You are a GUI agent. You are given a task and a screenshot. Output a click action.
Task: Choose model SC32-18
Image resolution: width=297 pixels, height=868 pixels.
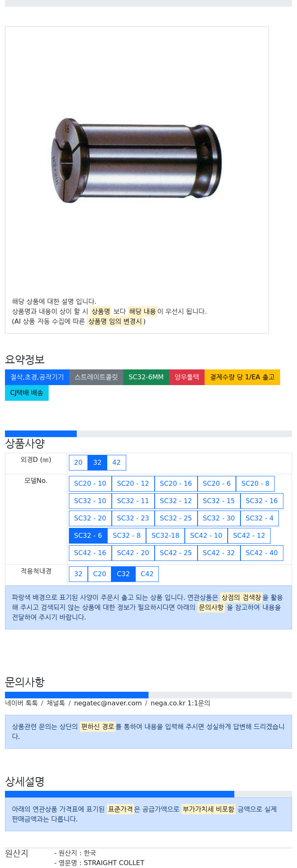pos(165,536)
